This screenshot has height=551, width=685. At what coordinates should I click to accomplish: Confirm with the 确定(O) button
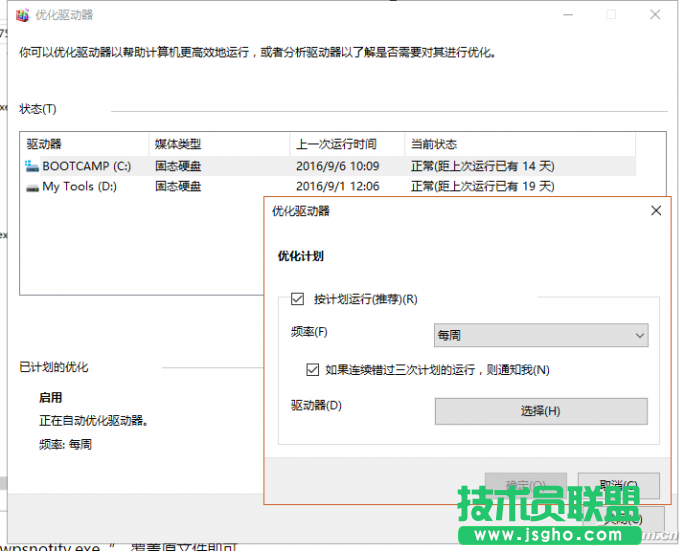518,486
